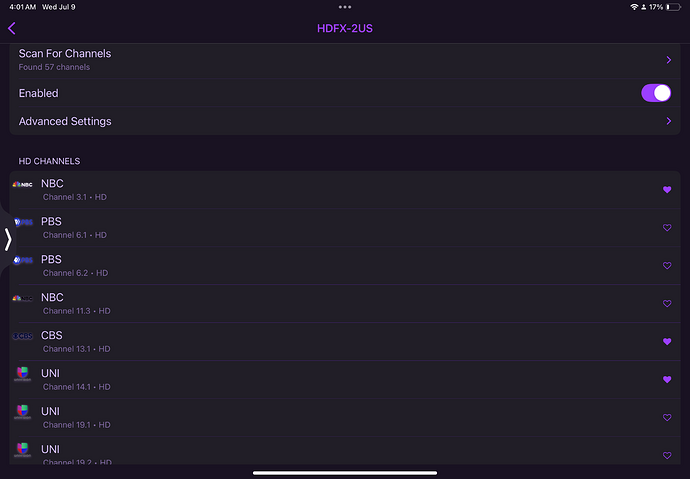Tap the Univision logo for Channel 19.1
This screenshot has width=690, height=479.
(x=22, y=412)
